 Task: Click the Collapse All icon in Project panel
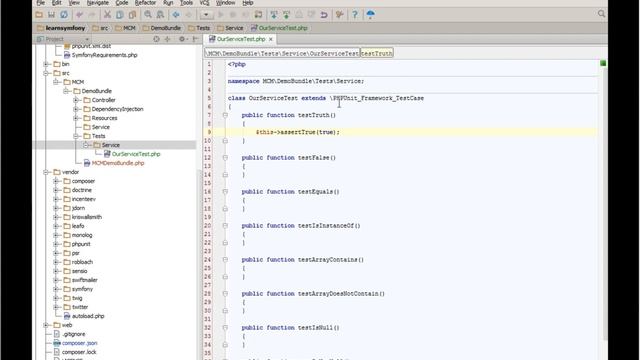(x=168, y=39)
